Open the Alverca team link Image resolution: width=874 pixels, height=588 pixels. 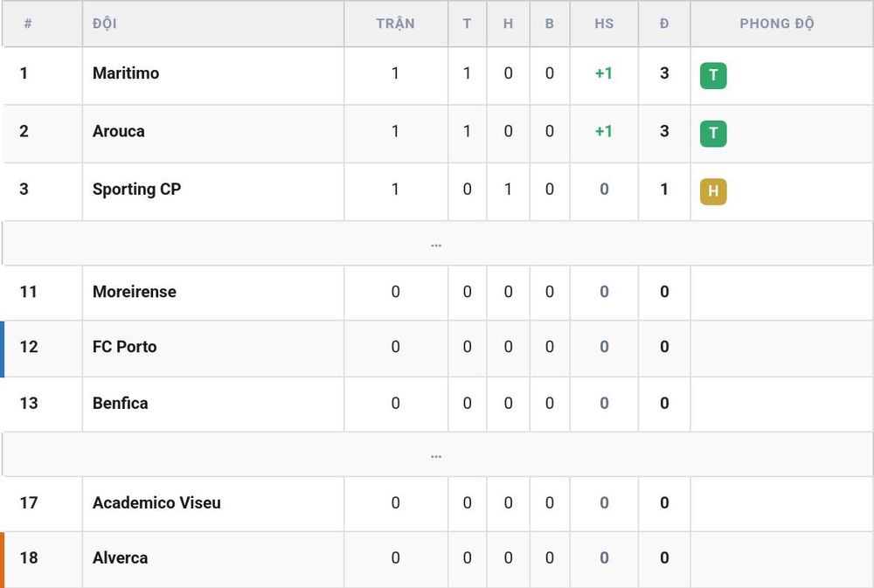120,558
